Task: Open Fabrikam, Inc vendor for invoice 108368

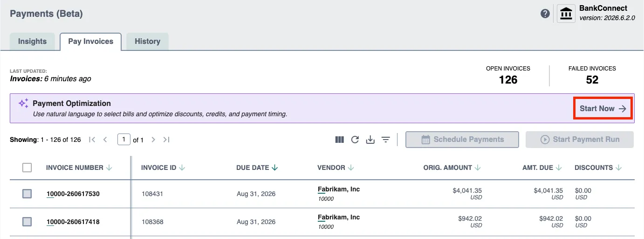Action: point(339,218)
